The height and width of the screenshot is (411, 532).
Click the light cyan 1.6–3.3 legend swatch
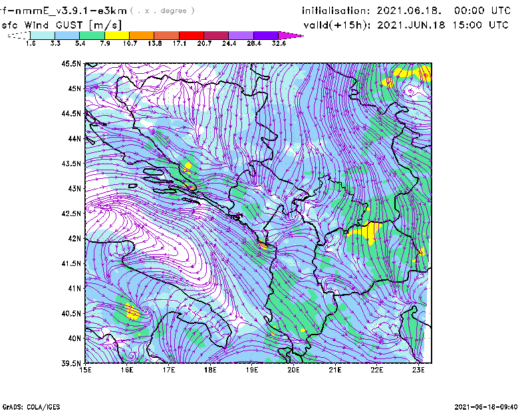43,35
